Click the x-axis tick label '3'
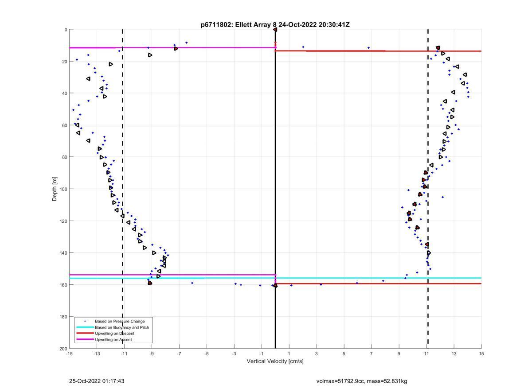Viewport: 532px width, 392px height. (317, 353)
